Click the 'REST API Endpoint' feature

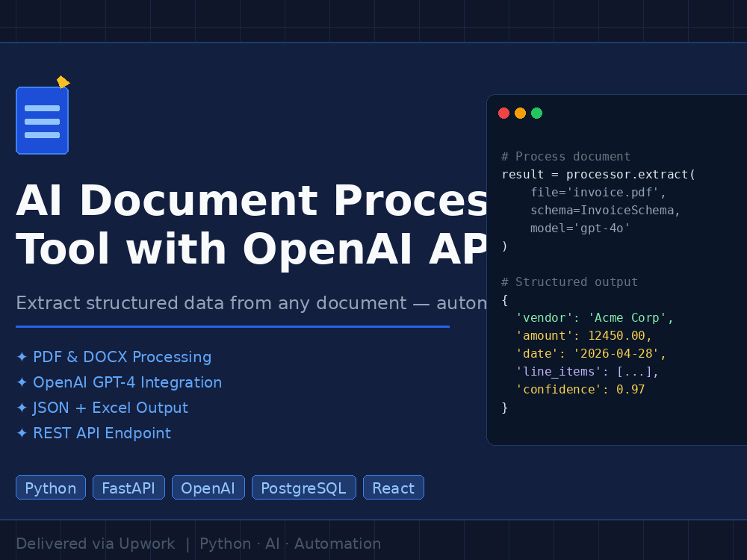click(102, 433)
